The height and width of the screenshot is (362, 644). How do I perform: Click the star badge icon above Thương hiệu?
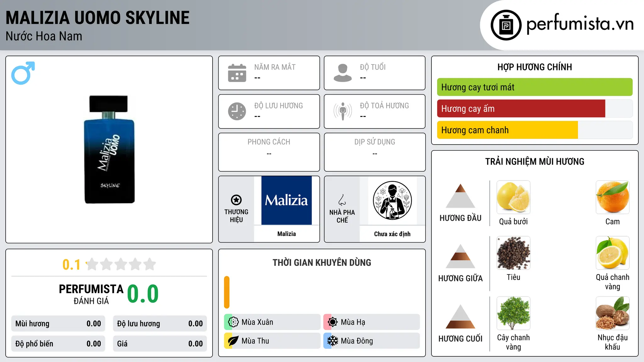tap(236, 200)
